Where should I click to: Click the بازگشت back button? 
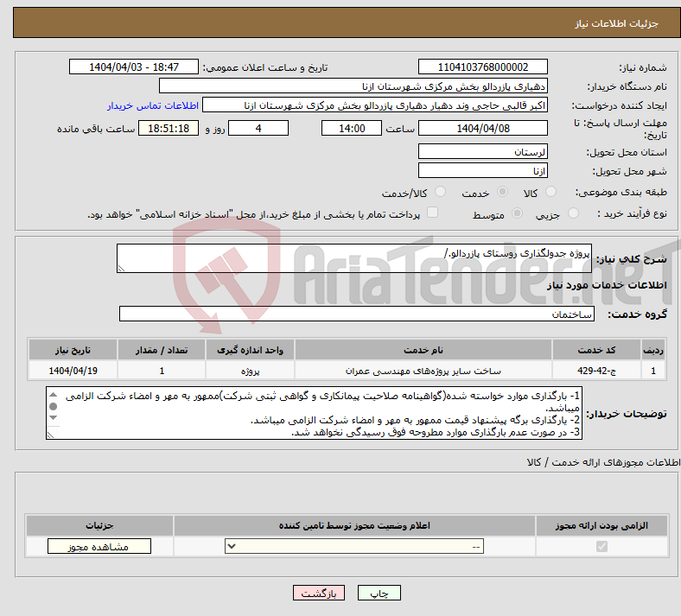pos(319,593)
